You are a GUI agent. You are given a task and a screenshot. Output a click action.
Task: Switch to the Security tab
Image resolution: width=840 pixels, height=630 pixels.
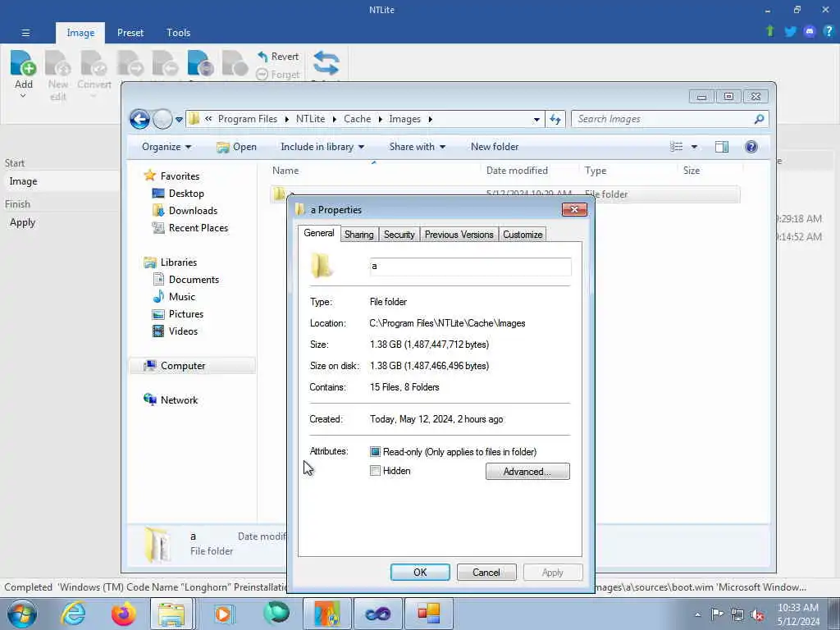(399, 234)
